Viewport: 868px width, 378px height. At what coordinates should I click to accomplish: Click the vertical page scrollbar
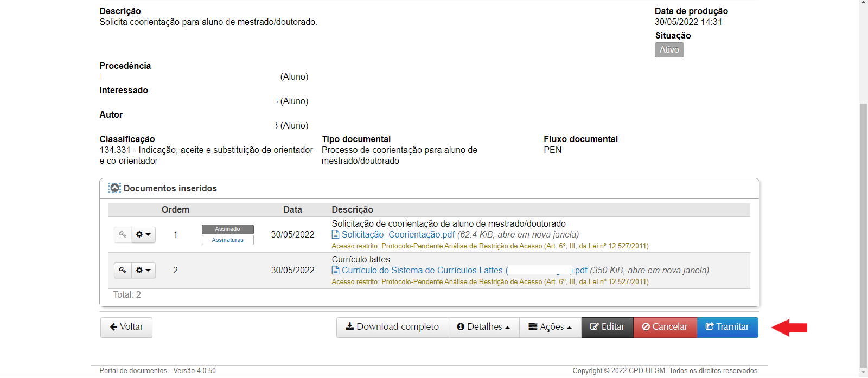(863, 217)
